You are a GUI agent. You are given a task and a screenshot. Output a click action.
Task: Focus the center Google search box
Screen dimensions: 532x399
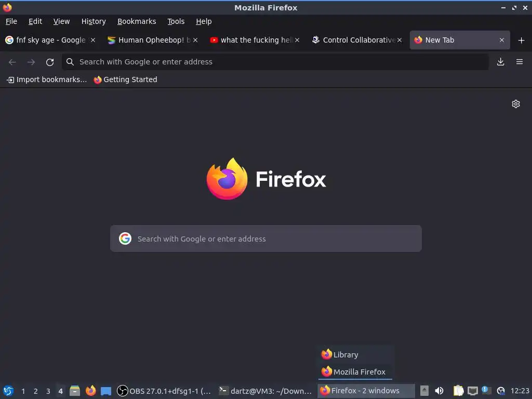266,238
